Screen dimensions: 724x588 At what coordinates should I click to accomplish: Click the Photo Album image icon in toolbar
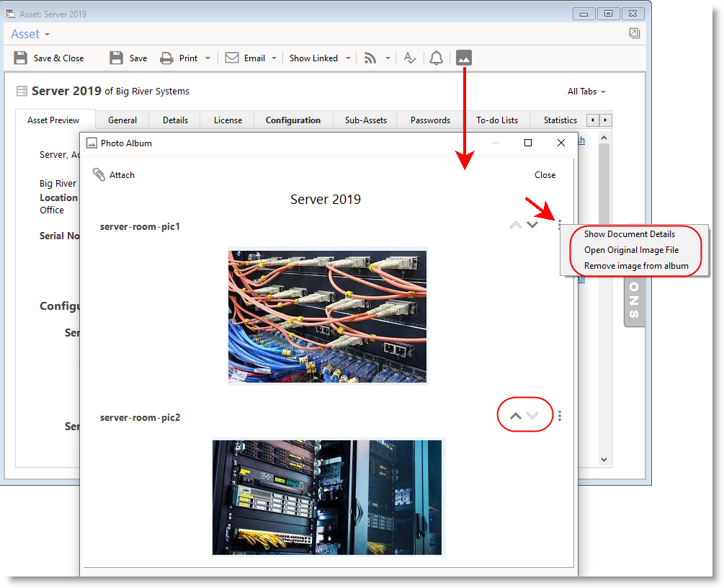point(464,58)
